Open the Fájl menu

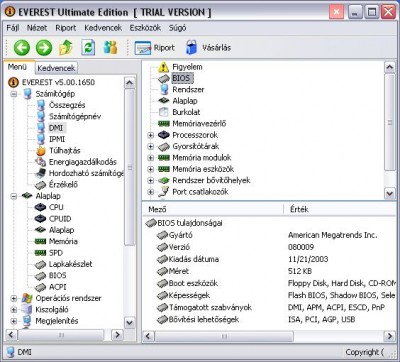[13, 28]
